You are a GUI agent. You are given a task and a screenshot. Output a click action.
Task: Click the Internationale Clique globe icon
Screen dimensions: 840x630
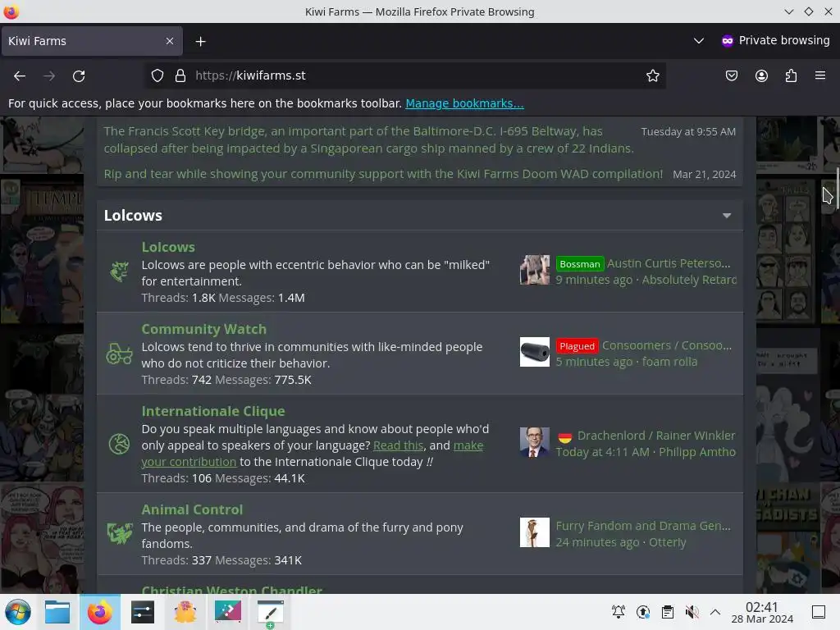120,444
